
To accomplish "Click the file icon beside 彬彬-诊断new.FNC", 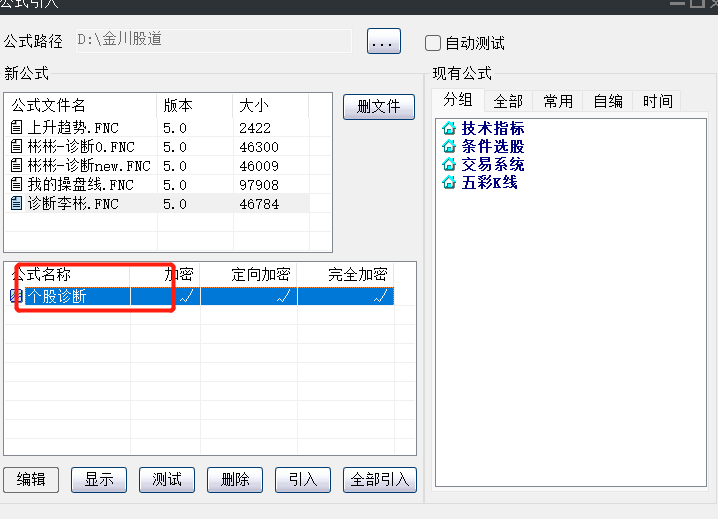I will pyautogui.click(x=16, y=165).
